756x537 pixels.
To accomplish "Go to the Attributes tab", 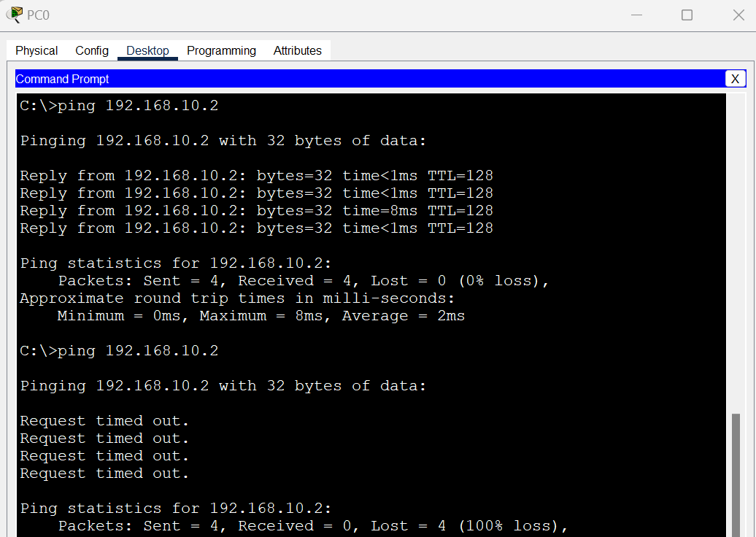I will [x=298, y=50].
